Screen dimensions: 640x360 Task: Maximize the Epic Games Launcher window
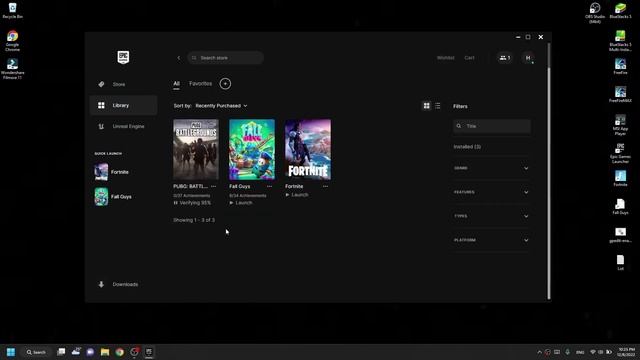coord(528,37)
